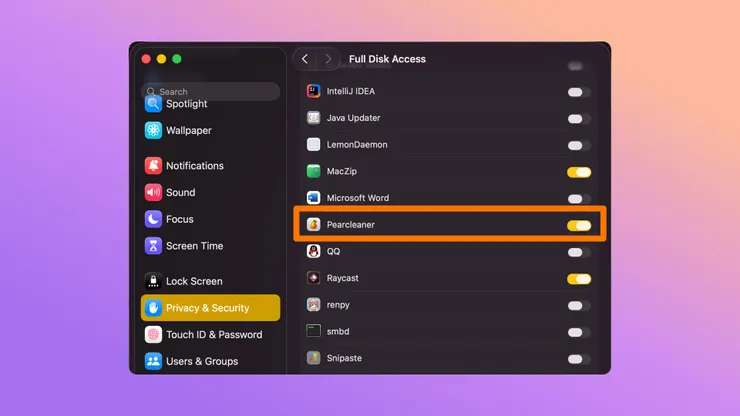Select Focus in the sidebar

(210, 219)
